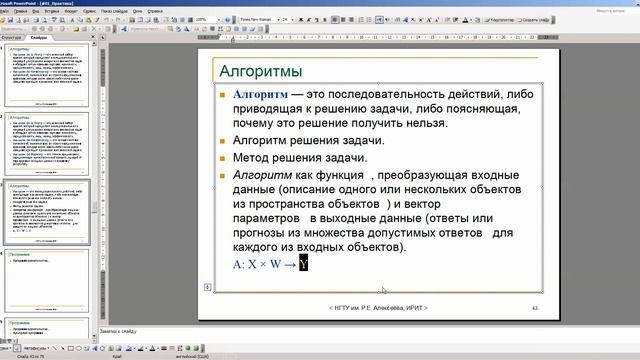
Task: Click the highlighted letter Y in formula
Action: click(x=303, y=263)
